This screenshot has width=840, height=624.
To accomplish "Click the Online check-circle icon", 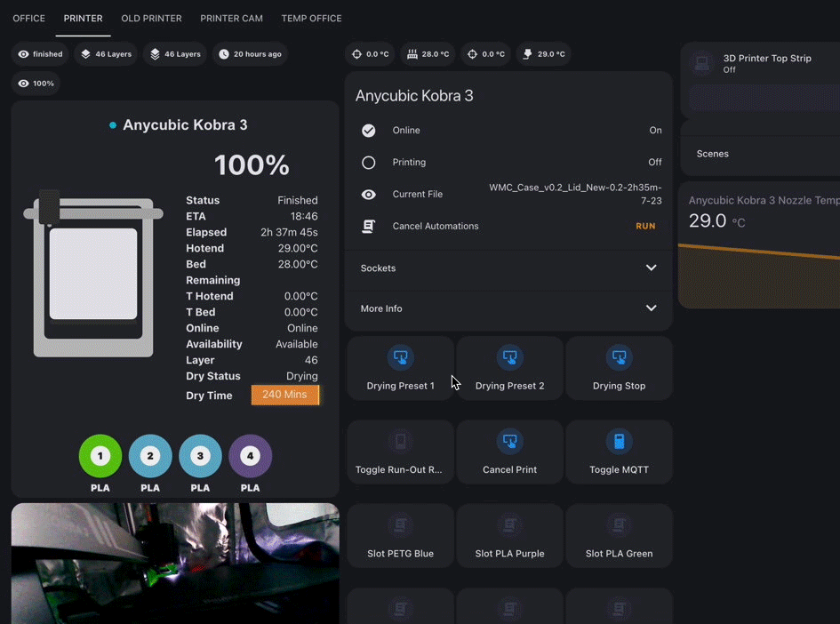I will [x=369, y=130].
